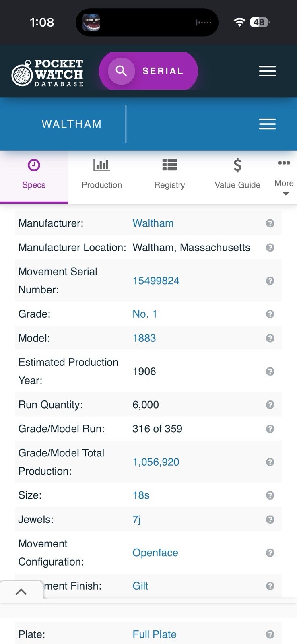
Task: Tap the Wi-Fi status icon
Action: (239, 22)
